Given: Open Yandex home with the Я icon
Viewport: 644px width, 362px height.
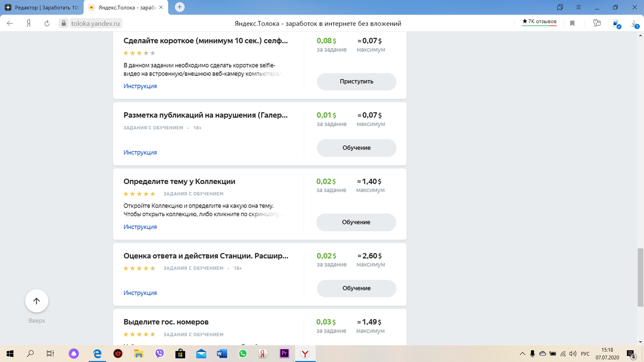Looking at the screenshot, I should coord(28,23).
